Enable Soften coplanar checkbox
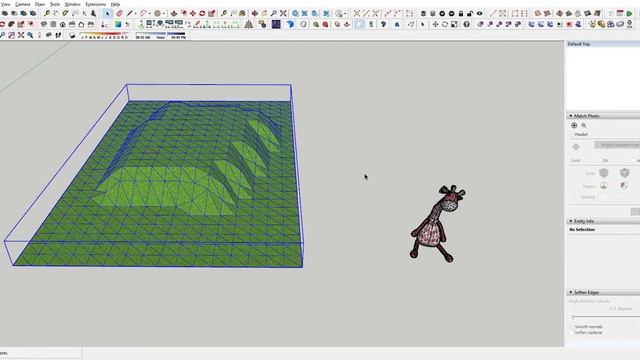 point(572,332)
